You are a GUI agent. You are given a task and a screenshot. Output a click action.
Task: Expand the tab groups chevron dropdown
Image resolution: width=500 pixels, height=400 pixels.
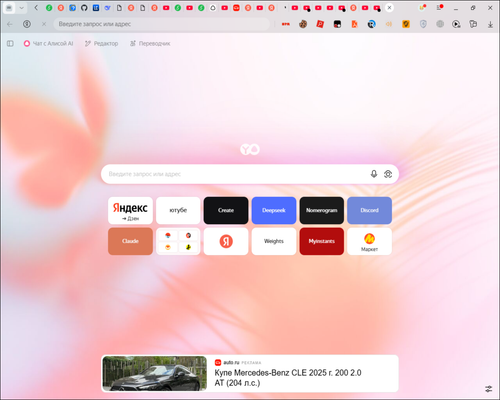click(22, 8)
